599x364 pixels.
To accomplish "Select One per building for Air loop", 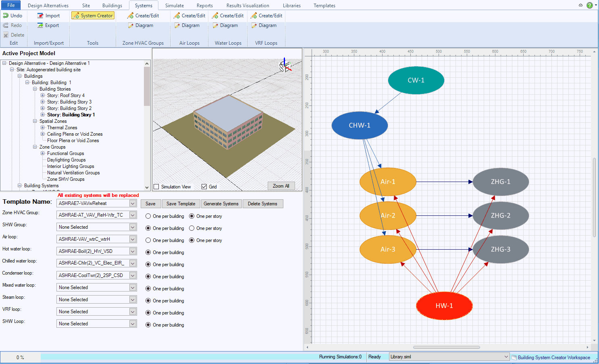I will (148, 240).
